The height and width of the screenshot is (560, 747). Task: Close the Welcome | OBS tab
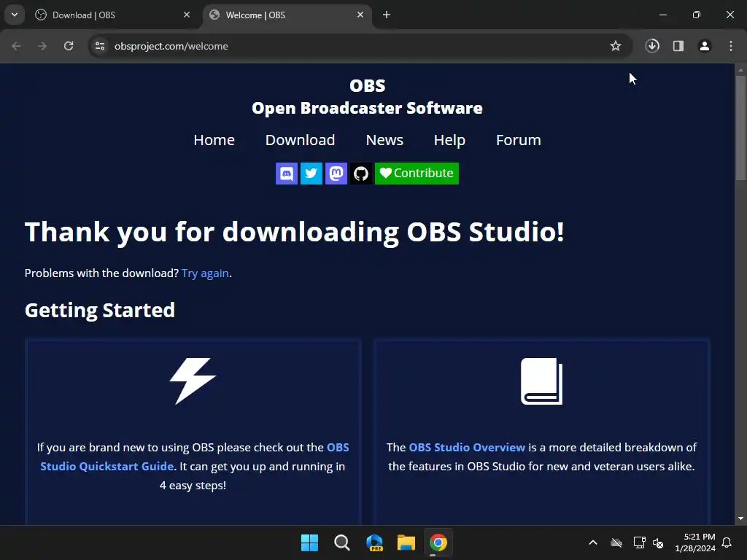(360, 15)
